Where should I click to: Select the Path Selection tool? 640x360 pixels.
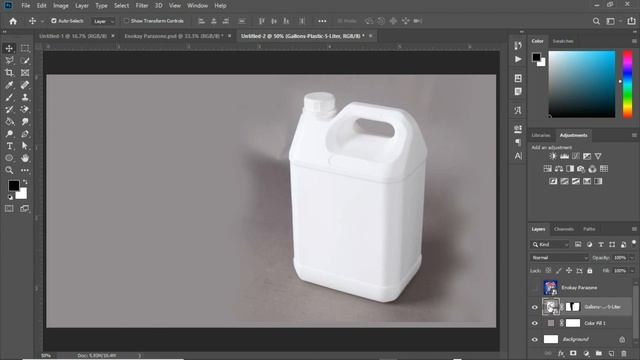point(25,146)
